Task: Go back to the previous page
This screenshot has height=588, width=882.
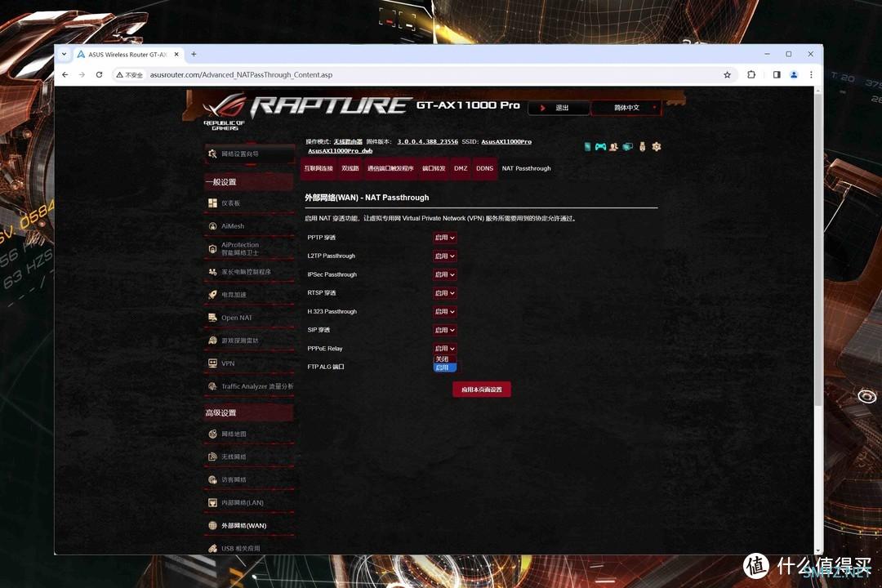Action: tap(65, 74)
